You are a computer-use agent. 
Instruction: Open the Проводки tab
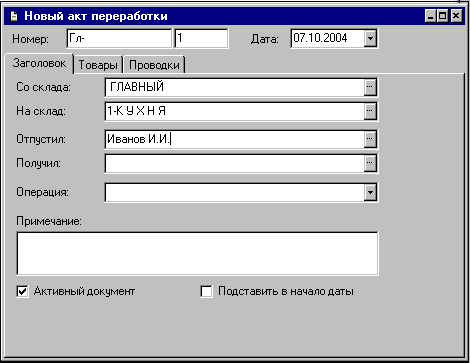(x=154, y=65)
